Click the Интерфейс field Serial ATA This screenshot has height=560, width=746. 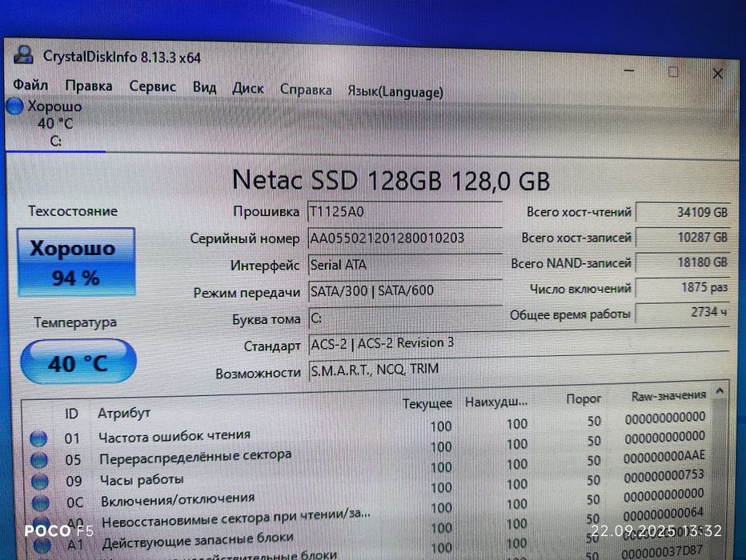point(405,264)
